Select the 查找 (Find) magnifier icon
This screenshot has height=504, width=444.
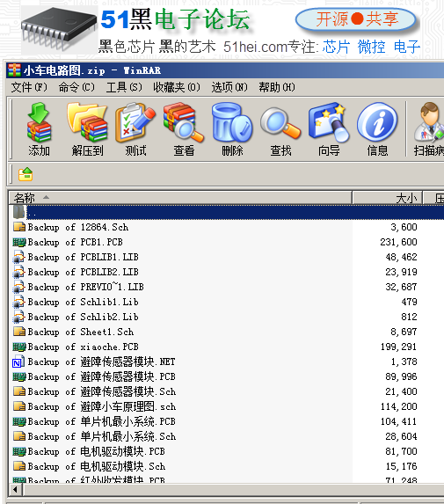click(x=280, y=129)
